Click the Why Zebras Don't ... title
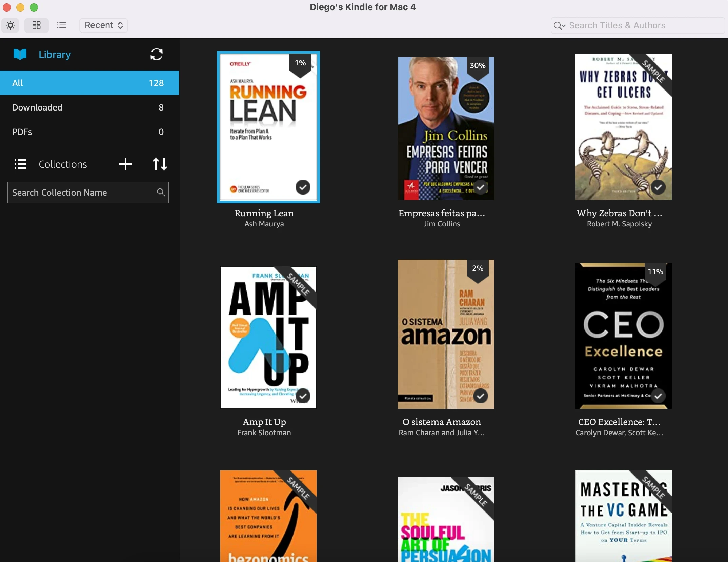Viewport: 728px width, 562px height. (619, 213)
